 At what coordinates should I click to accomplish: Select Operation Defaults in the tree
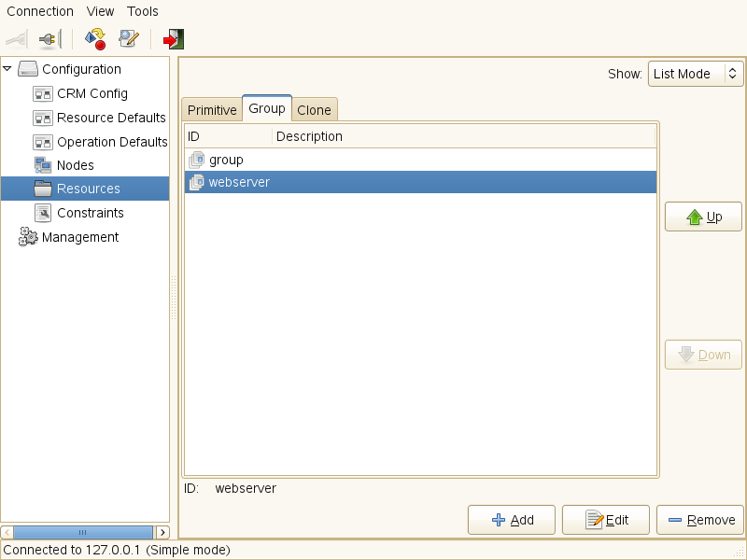pos(112,142)
